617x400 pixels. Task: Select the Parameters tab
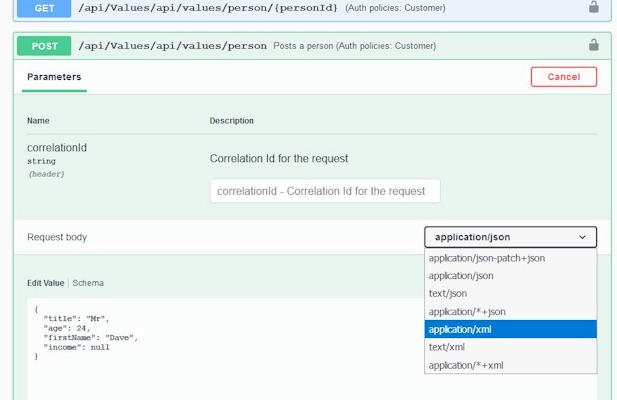pos(54,77)
